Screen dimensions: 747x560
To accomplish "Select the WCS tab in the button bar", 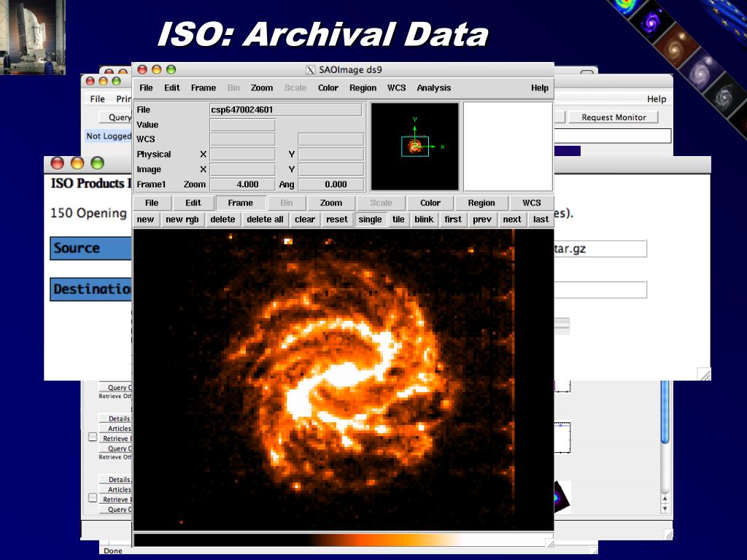I will point(531,203).
